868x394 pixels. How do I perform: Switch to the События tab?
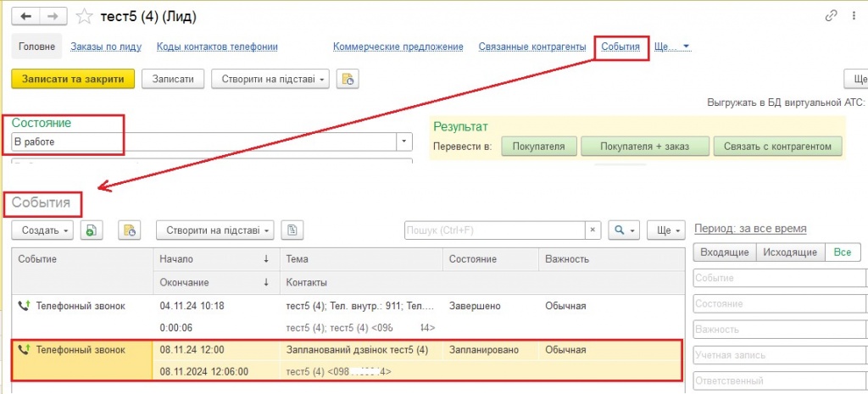(620, 47)
